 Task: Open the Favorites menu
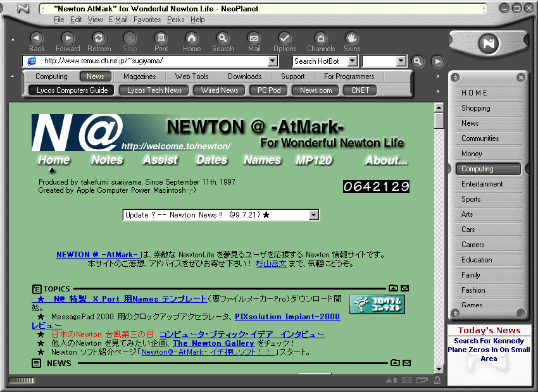(147, 20)
